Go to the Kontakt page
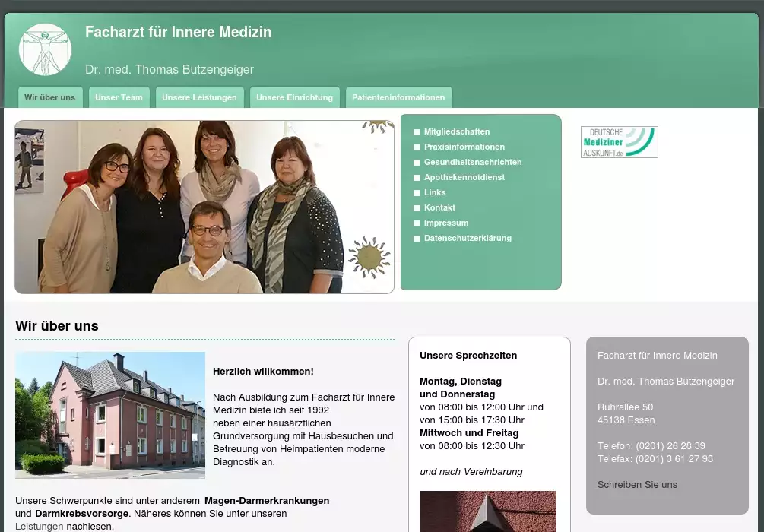Screen dimensions: 764x532 439,207
